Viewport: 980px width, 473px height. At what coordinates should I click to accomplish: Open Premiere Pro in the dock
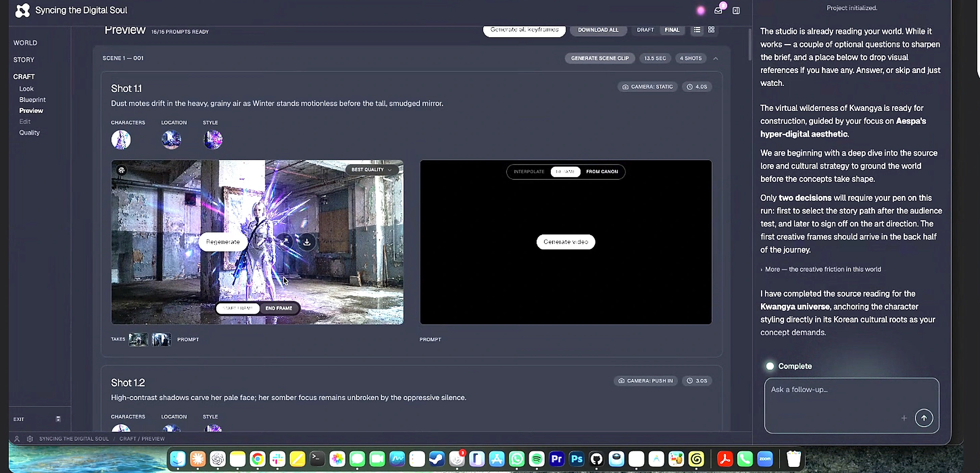tap(557, 459)
